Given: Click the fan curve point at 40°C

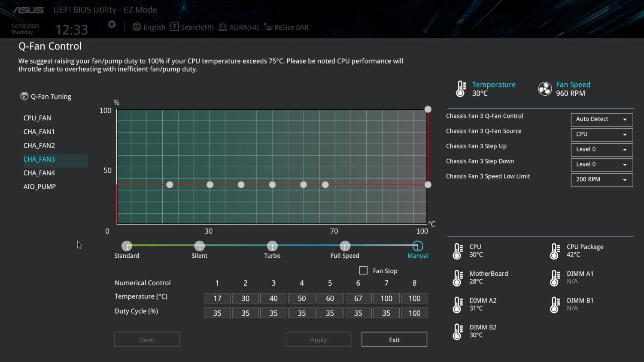Looking at the screenshot, I should click(x=241, y=185).
